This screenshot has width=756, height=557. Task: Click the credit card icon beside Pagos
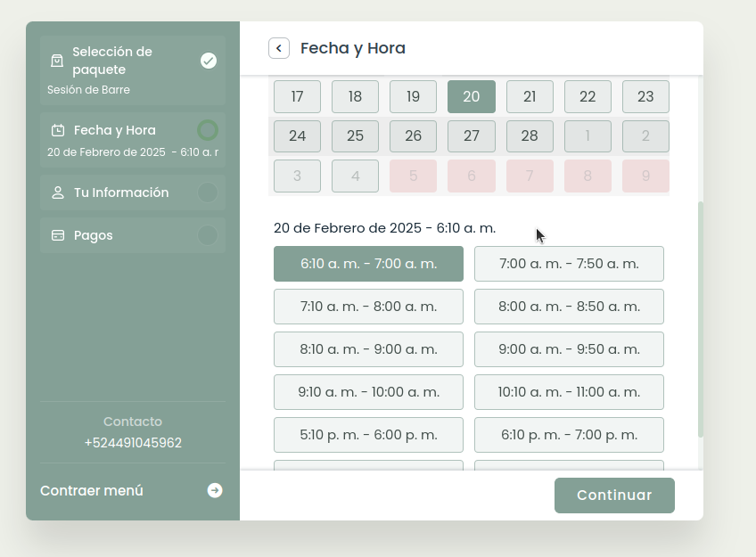(x=58, y=235)
